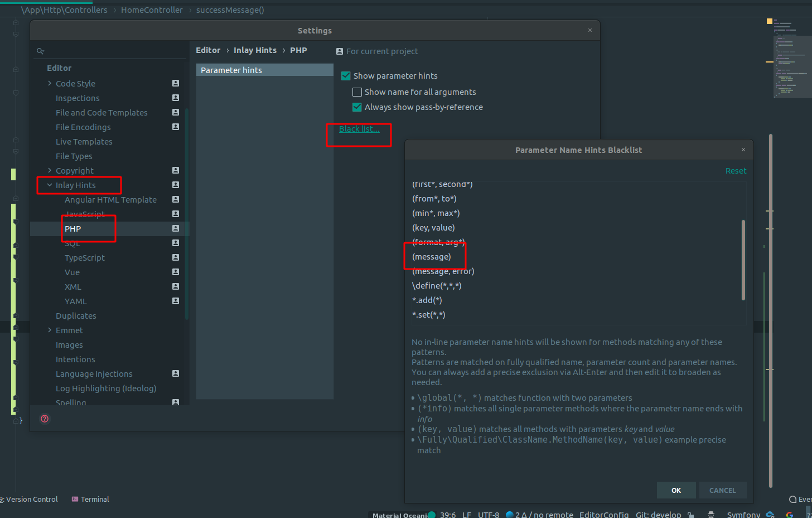Expand the Copyright tree node
Screen dimensions: 812x518
50,170
